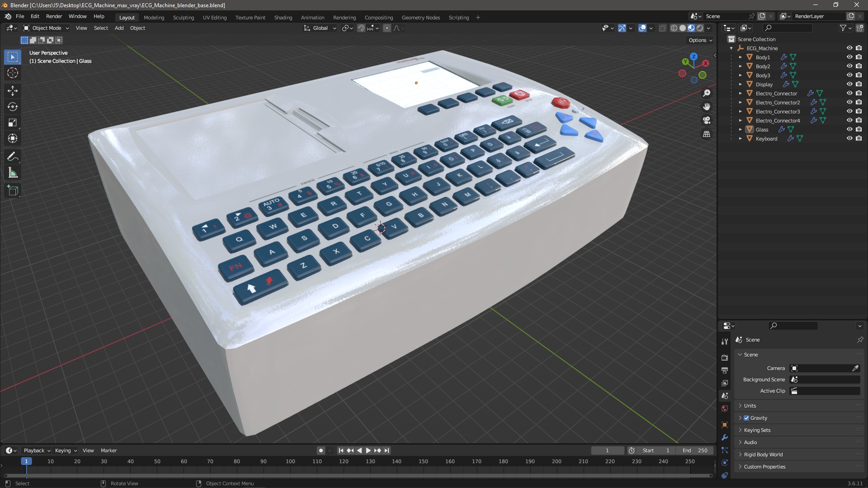The height and width of the screenshot is (488, 868).
Task: Jump to the first frame
Action: [x=341, y=450]
